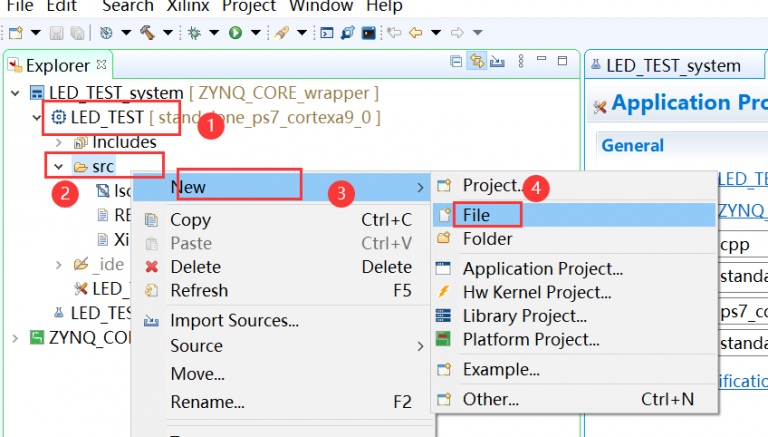
Task: Click the green Run button icon
Action: (235, 32)
